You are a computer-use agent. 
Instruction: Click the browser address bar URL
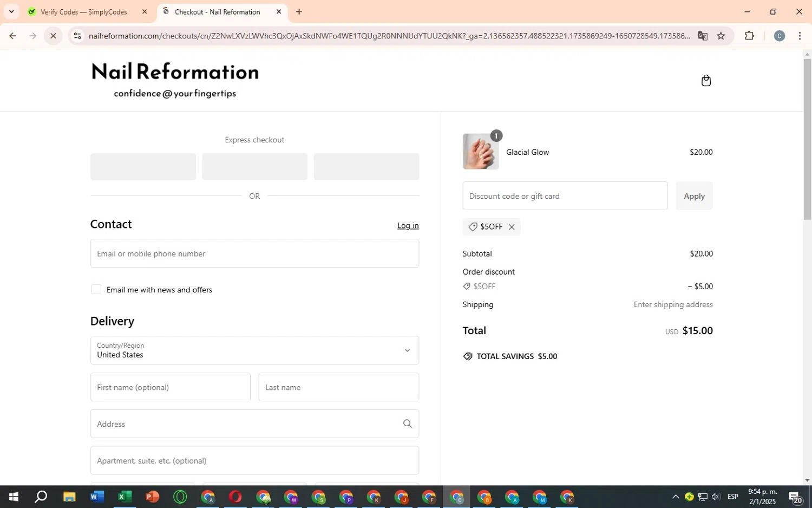(389, 36)
